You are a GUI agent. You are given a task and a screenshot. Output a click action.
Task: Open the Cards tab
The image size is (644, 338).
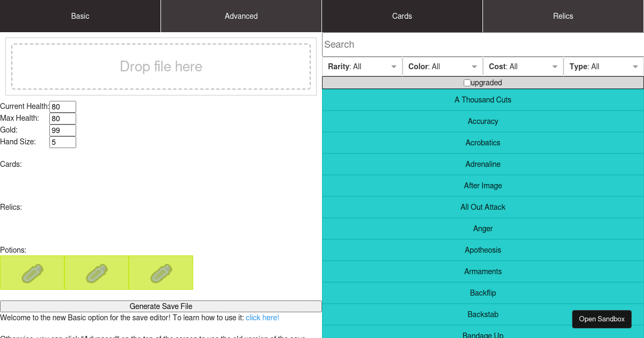[x=402, y=16]
